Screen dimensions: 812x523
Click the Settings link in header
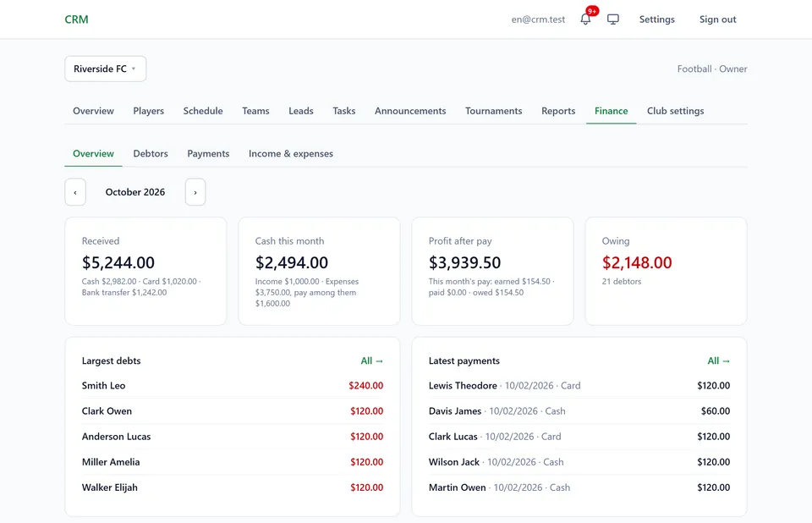coord(656,19)
